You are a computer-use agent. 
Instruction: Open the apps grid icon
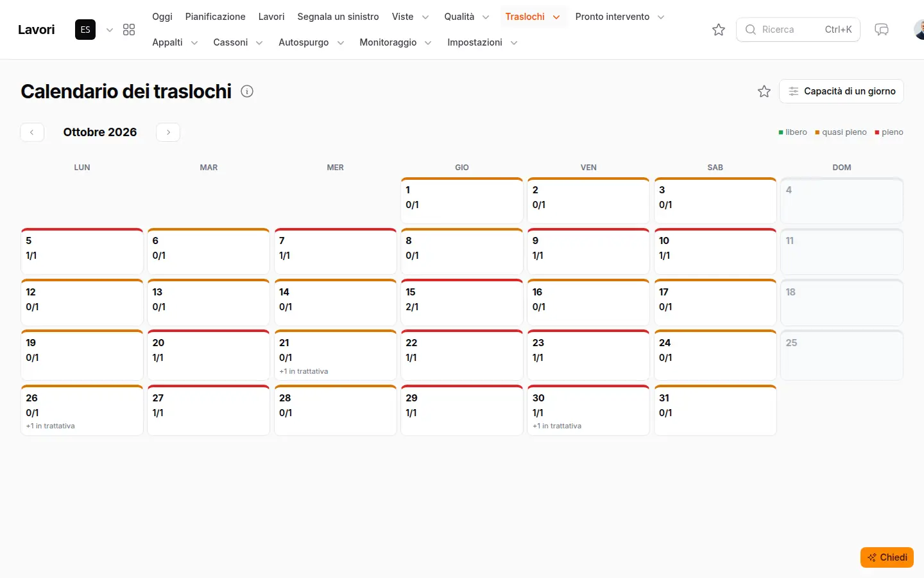pyautogui.click(x=129, y=30)
